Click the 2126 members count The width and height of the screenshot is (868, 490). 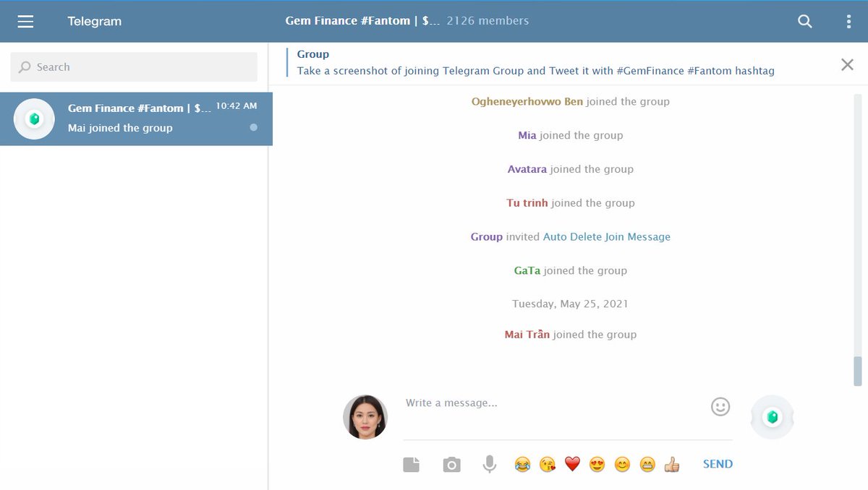(488, 21)
